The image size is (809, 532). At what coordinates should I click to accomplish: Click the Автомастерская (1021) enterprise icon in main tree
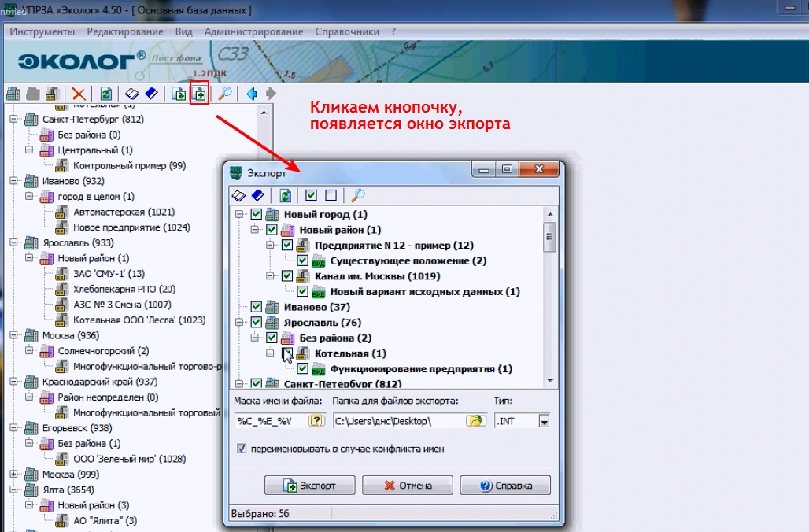pos(62,212)
